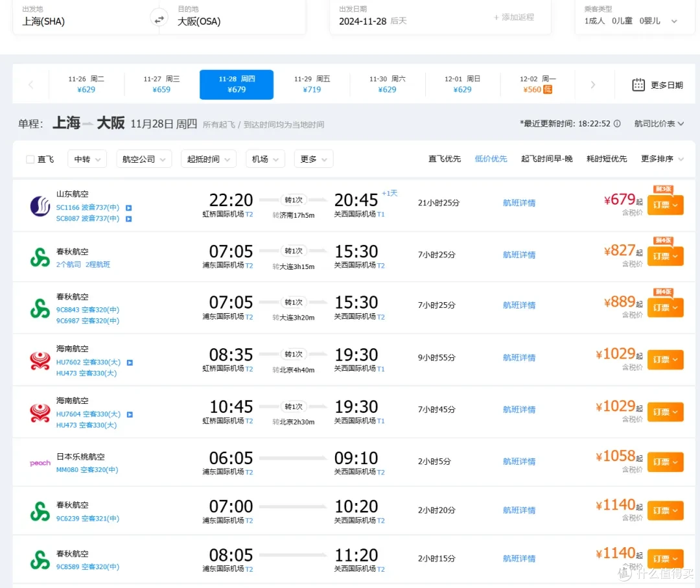
Task: Click 订票 on the ¥679 flight
Action: pyautogui.click(x=665, y=205)
